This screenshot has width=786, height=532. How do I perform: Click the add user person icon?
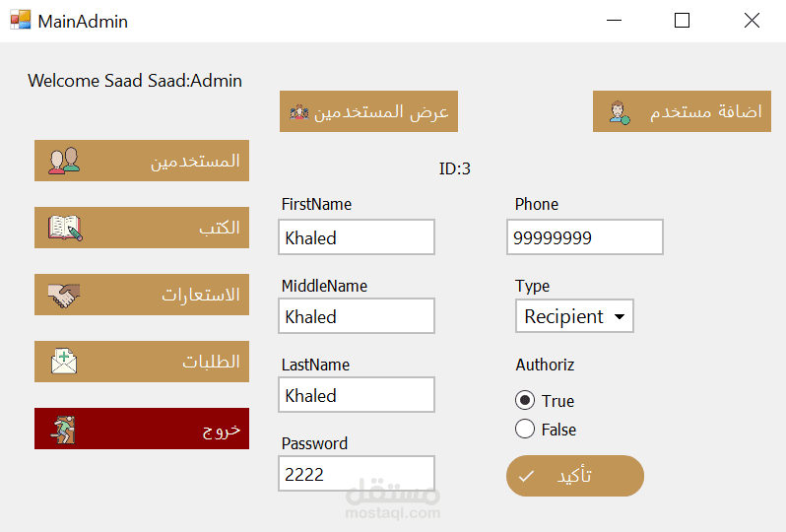[x=619, y=112]
